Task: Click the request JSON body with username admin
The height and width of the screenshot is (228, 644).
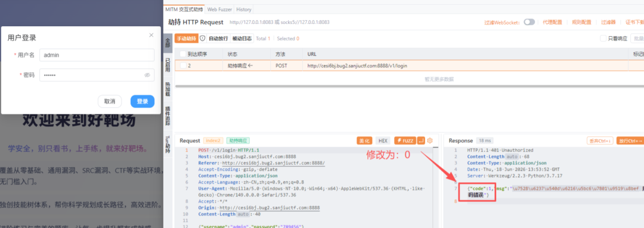Action: coord(252,226)
